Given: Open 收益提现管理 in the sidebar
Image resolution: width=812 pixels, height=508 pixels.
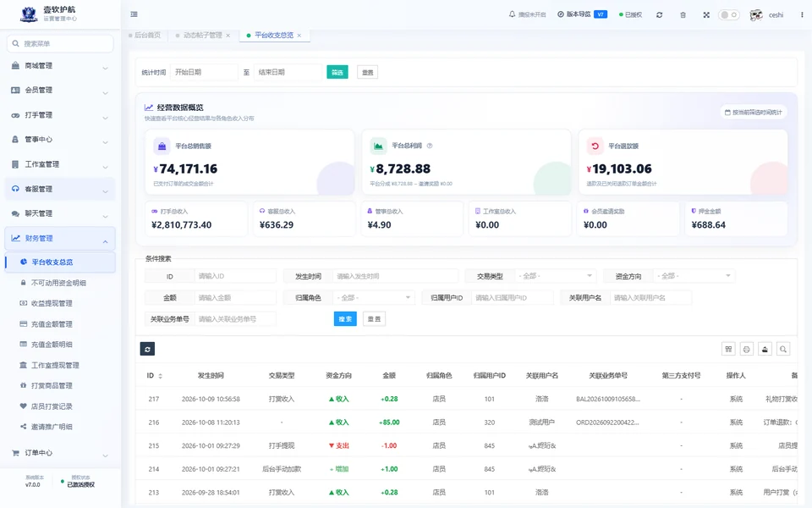Looking at the screenshot, I should [x=52, y=303].
